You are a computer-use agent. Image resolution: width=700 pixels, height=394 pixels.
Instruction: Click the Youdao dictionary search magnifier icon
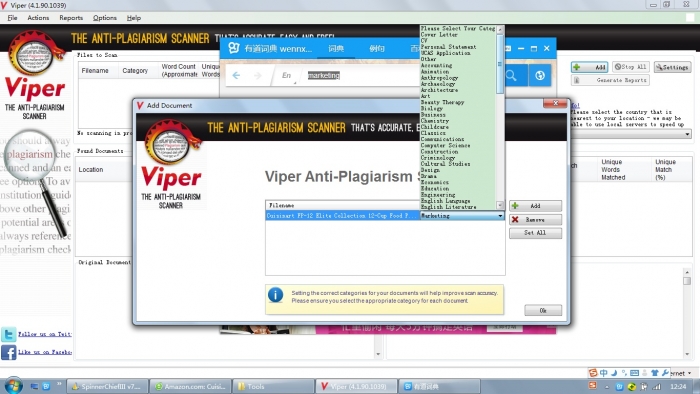click(x=511, y=75)
